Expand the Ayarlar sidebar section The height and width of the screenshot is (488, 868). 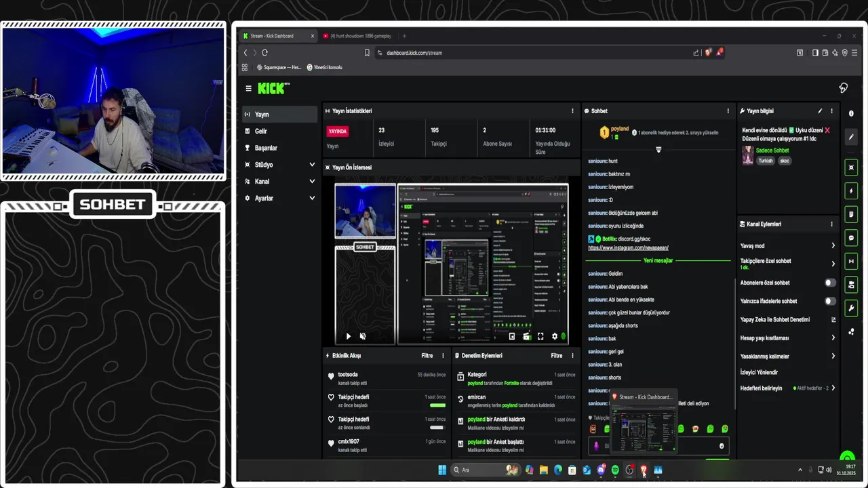312,199
